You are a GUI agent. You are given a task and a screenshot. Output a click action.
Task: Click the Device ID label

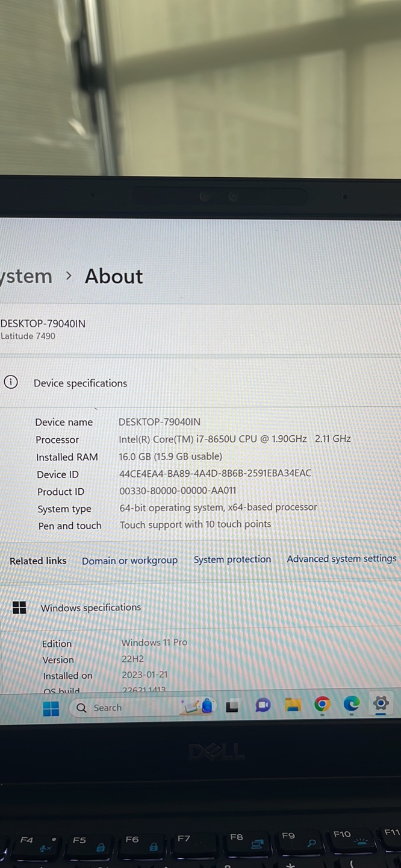[x=58, y=475]
